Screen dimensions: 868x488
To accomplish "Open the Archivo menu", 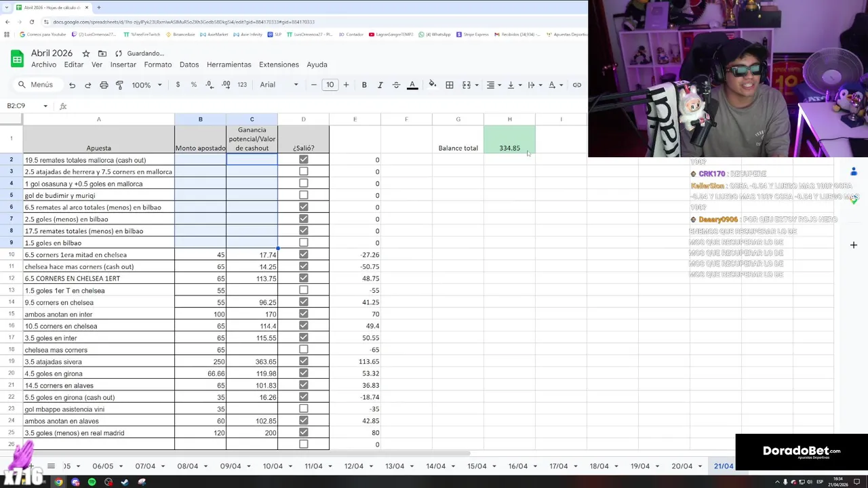I will pos(43,64).
